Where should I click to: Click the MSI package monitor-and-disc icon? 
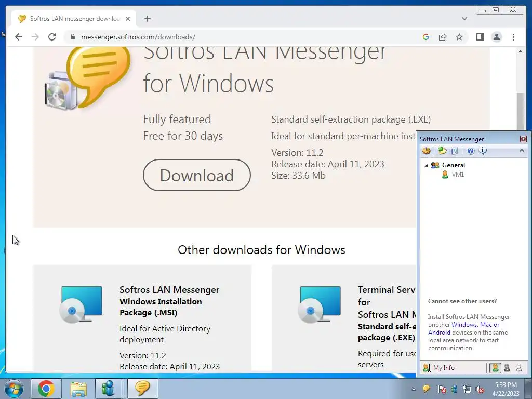(81, 304)
